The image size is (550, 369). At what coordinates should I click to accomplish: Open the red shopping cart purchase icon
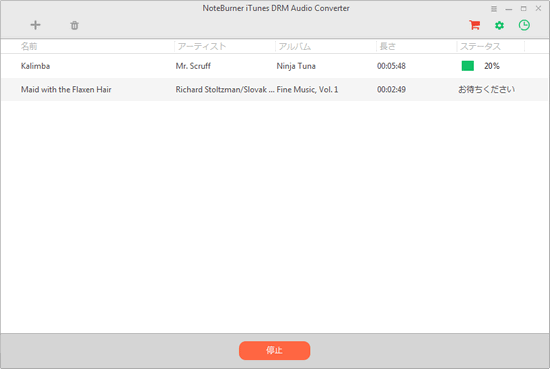(x=474, y=25)
